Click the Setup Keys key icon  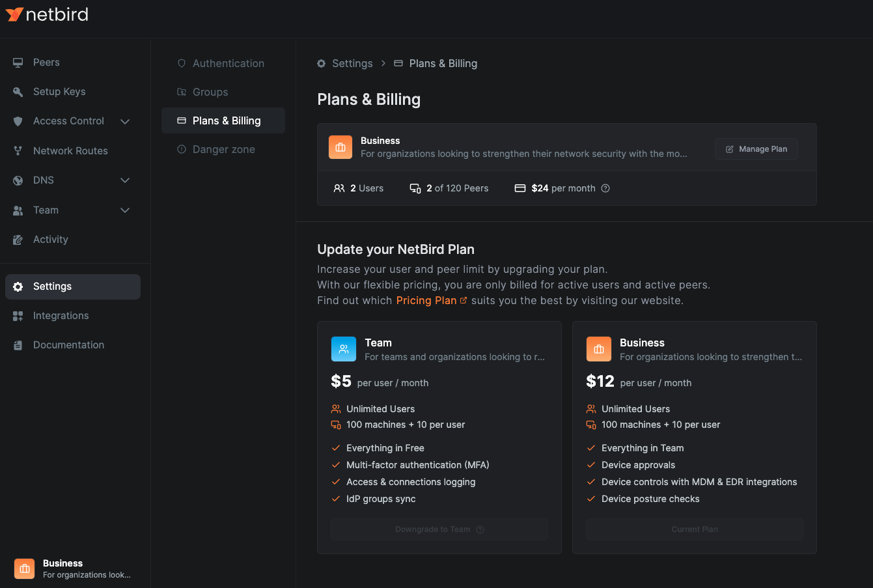click(18, 92)
